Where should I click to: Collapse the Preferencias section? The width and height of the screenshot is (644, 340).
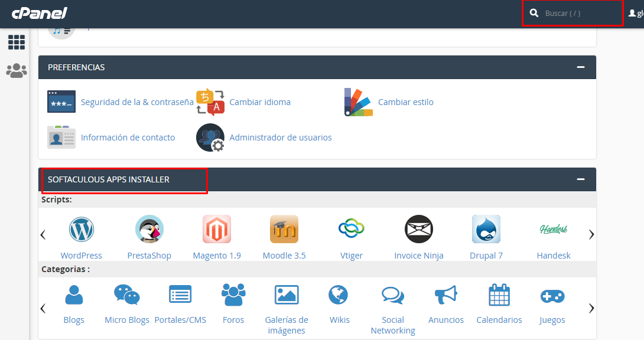[580, 67]
